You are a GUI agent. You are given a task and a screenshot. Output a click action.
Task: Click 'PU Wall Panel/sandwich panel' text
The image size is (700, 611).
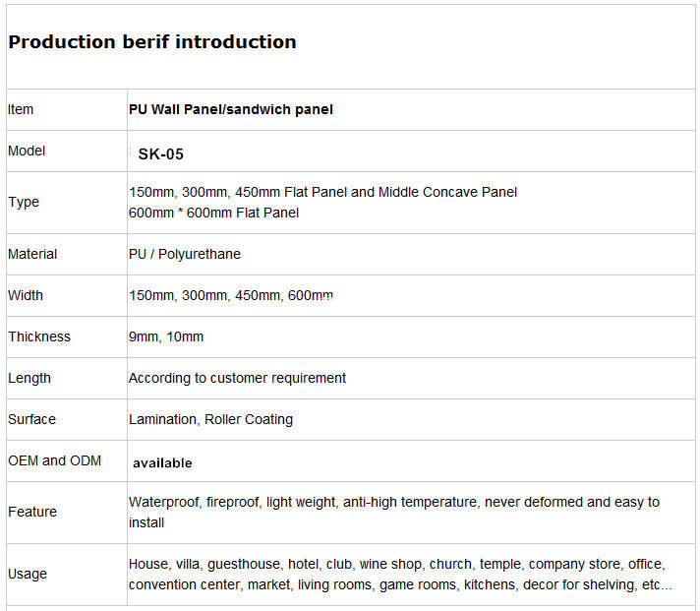231,109
